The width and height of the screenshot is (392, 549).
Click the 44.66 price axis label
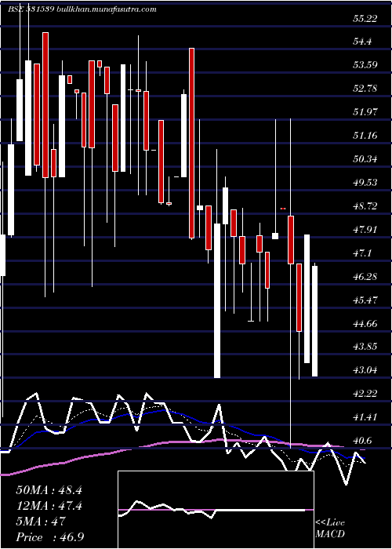365,323
